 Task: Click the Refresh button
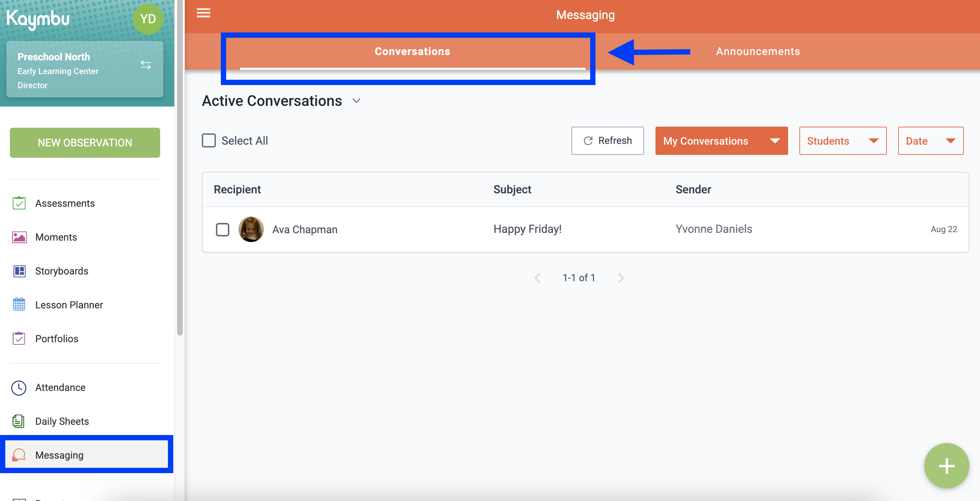tap(607, 141)
